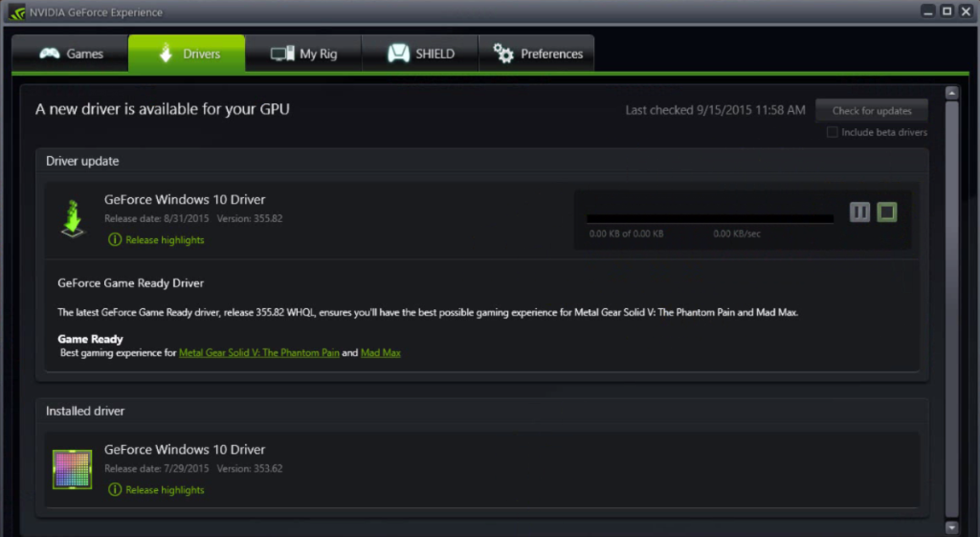Click the download progress bar
The image size is (980, 537).
[x=709, y=218]
